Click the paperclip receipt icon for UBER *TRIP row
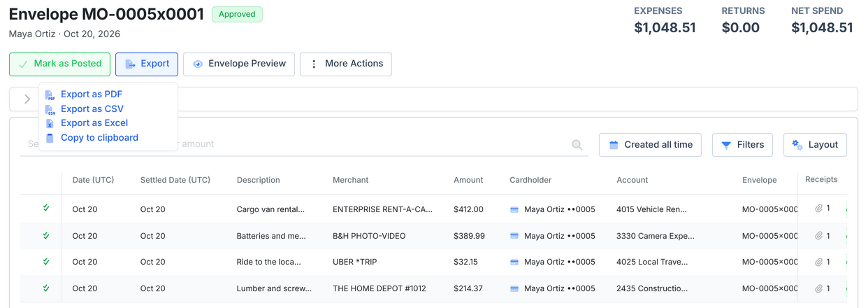The image size is (868, 308). 818,262
